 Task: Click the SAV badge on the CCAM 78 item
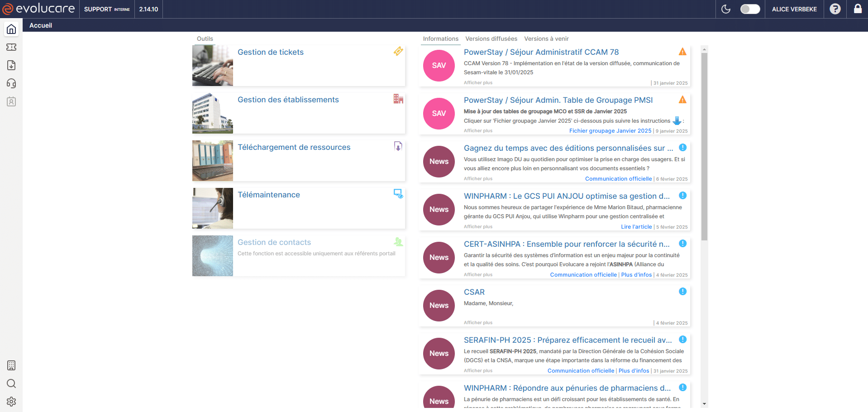point(439,66)
